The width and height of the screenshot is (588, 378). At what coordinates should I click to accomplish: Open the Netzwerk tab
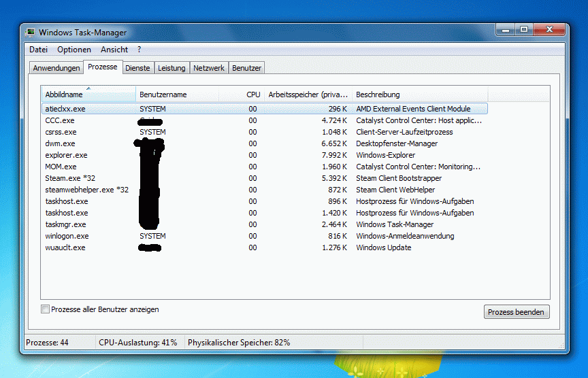pyautogui.click(x=208, y=68)
